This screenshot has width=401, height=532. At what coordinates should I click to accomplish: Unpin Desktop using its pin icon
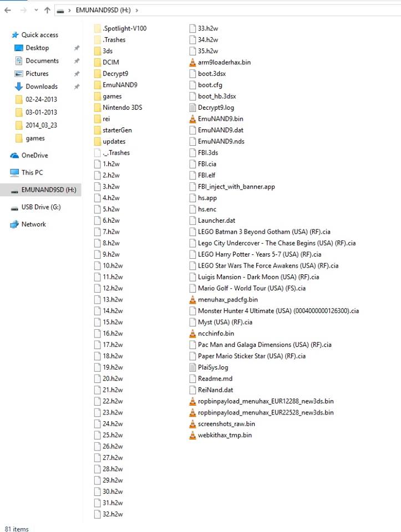77,48
